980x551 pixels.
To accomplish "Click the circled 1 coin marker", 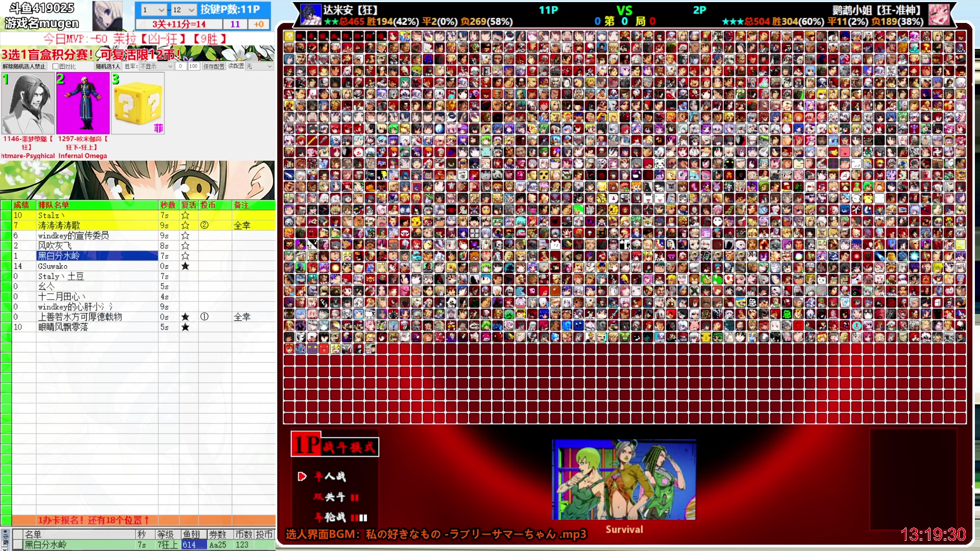I will click(204, 317).
